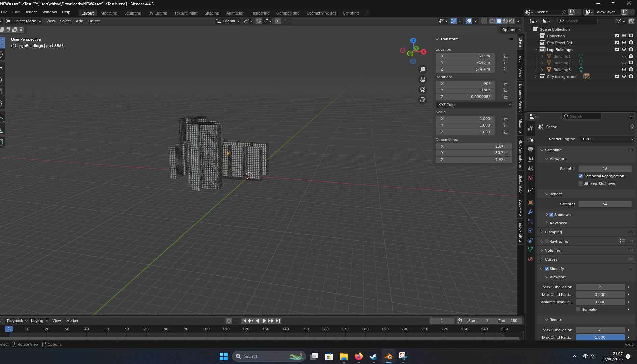637x364 pixels.
Task: Expand the Building3 tree item
Action: [542, 70]
